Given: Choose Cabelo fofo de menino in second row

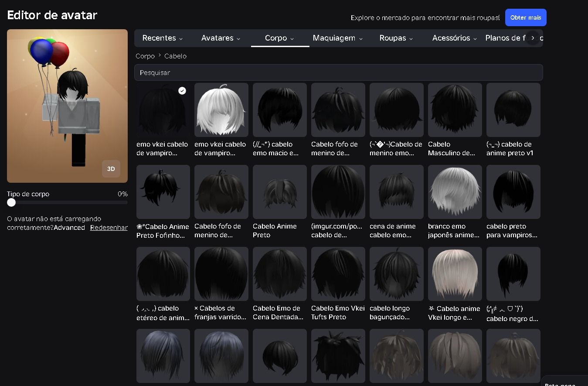Looking at the screenshot, I should click(221, 192).
